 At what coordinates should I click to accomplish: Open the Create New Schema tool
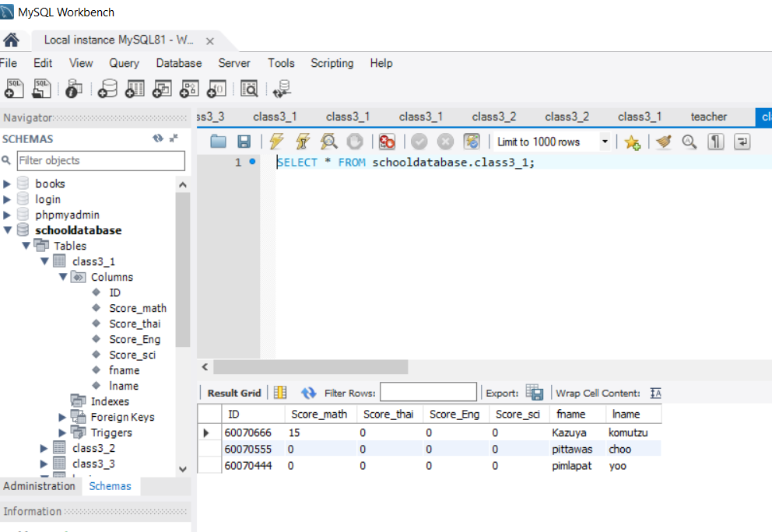[108, 88]
